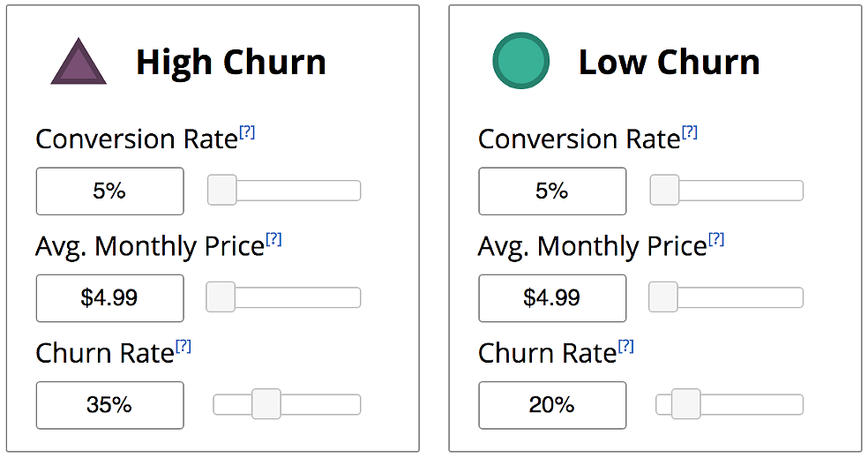Click the Low Churn $4.99 monthly price field
Viewport: 868px width, 458px height.
[x=552, y=298]
